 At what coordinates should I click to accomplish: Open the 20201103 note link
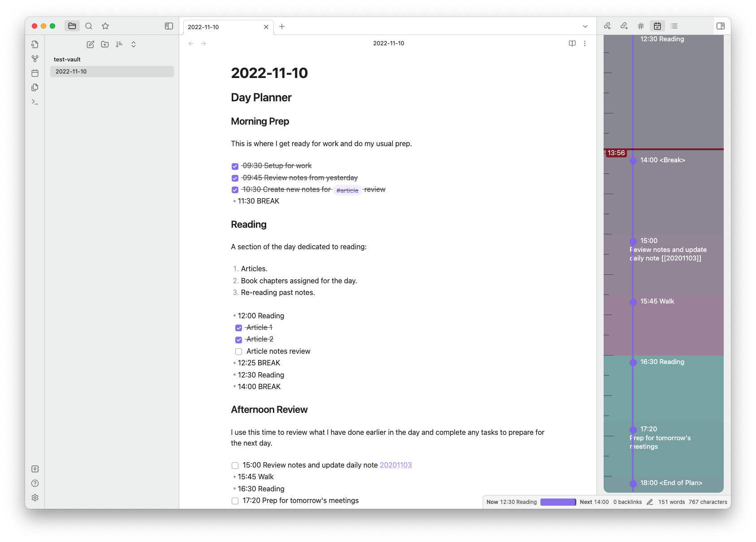tap(396, 465)
